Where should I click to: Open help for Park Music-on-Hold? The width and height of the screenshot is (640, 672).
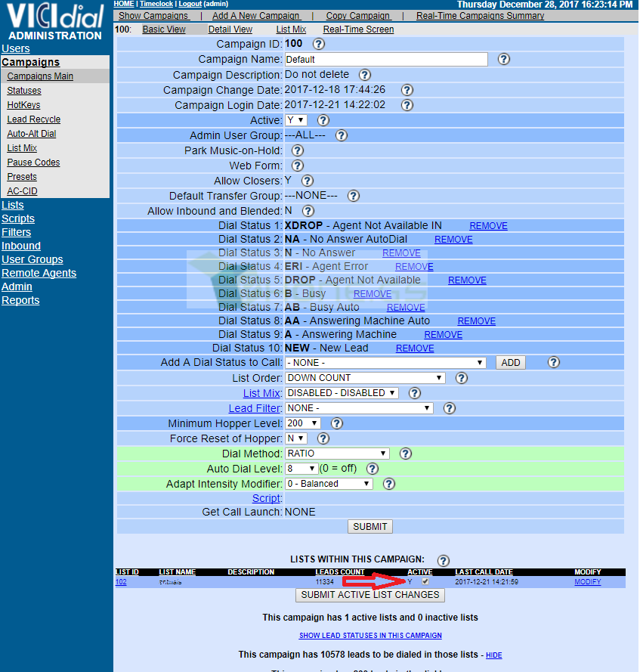(x=297, y=150)
